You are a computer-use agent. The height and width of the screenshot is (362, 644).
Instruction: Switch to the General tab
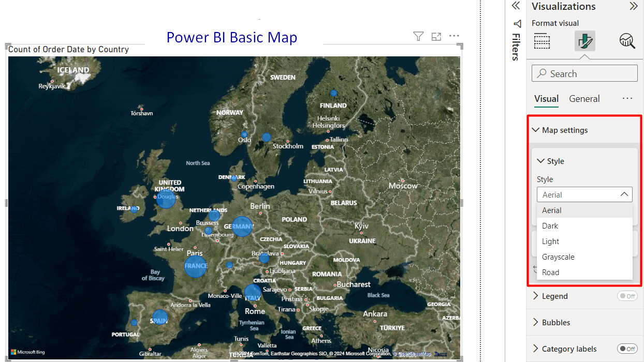[584, 99]
